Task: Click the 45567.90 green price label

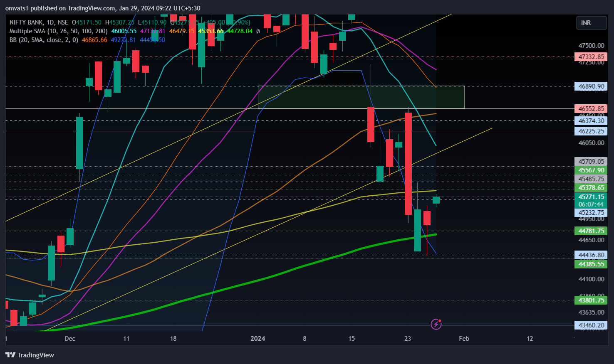Action: (x=591, y=170)
